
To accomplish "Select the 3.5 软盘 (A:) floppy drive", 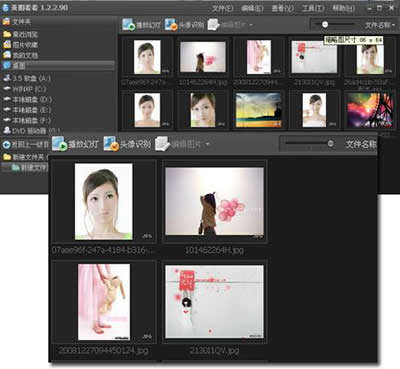I will point(27,78).
